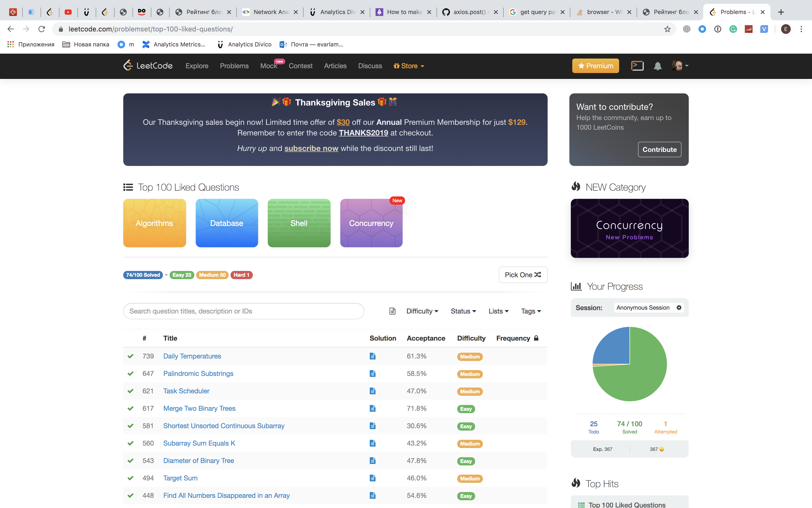The height and width of the screenshot is (508, 812).
Task: Open a new browser tab
Action: point(781,12)
